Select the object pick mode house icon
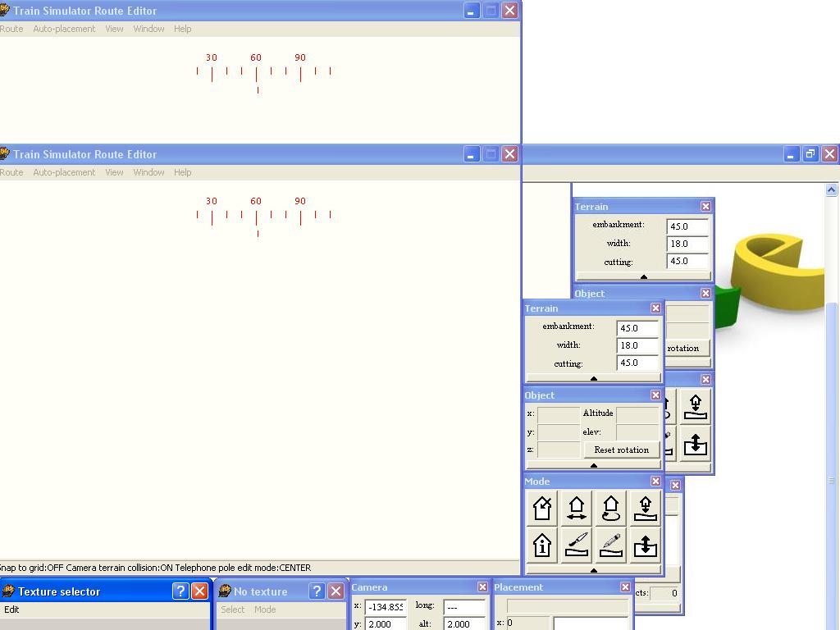Image resolution: width=840 pixels, height=630 pixels. pos(542,509)
